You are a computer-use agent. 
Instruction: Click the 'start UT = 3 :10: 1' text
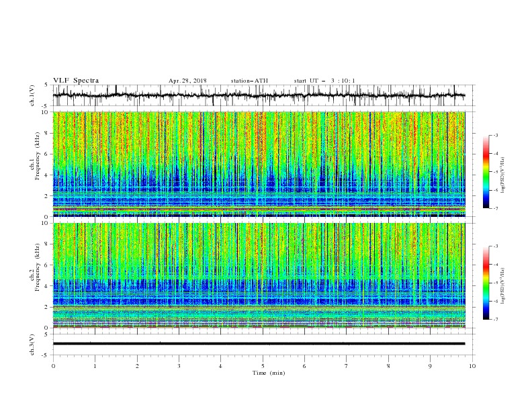point(324,81)
